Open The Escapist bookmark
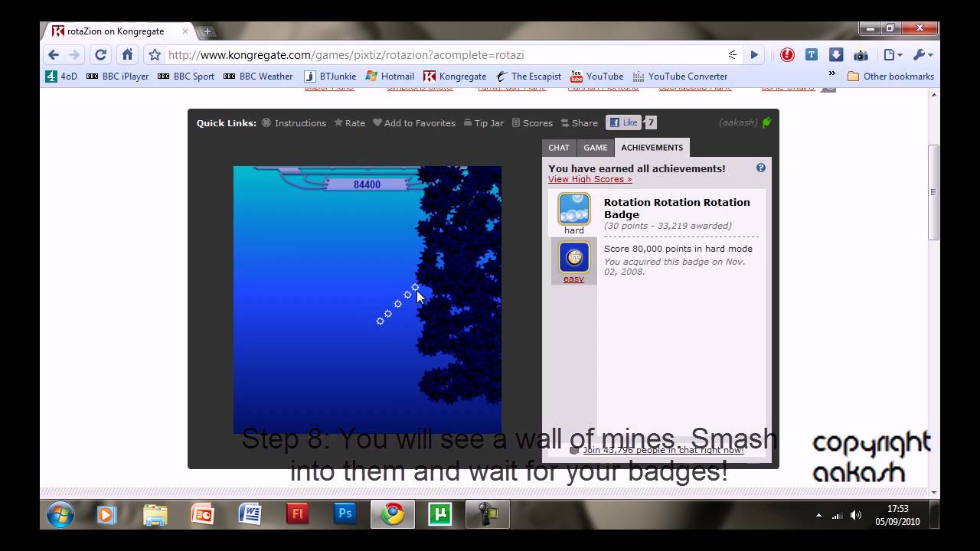The image size is (980, 551). (x=528, y=77)
